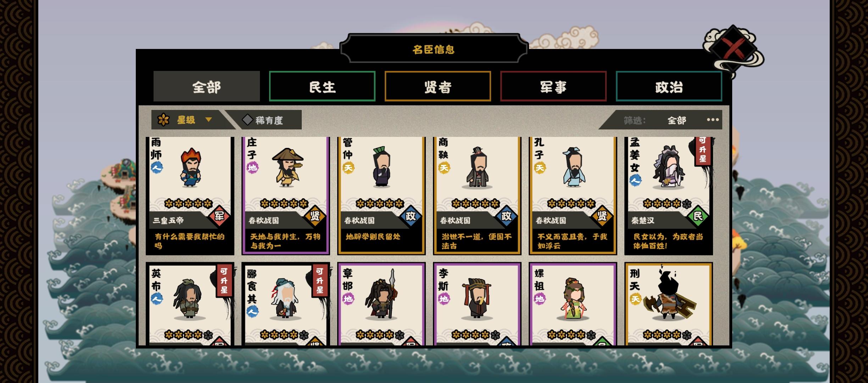Click the 贤 badge on 庄子 card
This screenshot has width=868, height=383.
coord(315,216)
